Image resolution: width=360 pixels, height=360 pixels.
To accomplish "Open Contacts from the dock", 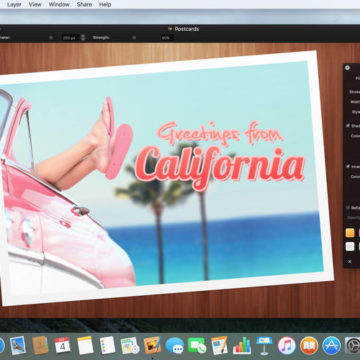I will pyautogui.click(x=40, y=345).
